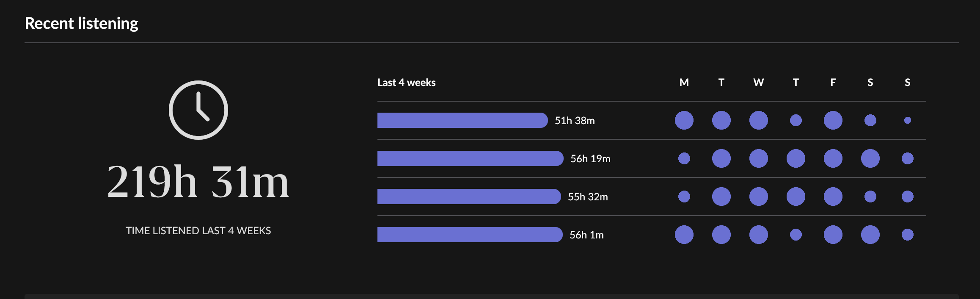Click Friday dot in 51h 38m row

[833, 120]
